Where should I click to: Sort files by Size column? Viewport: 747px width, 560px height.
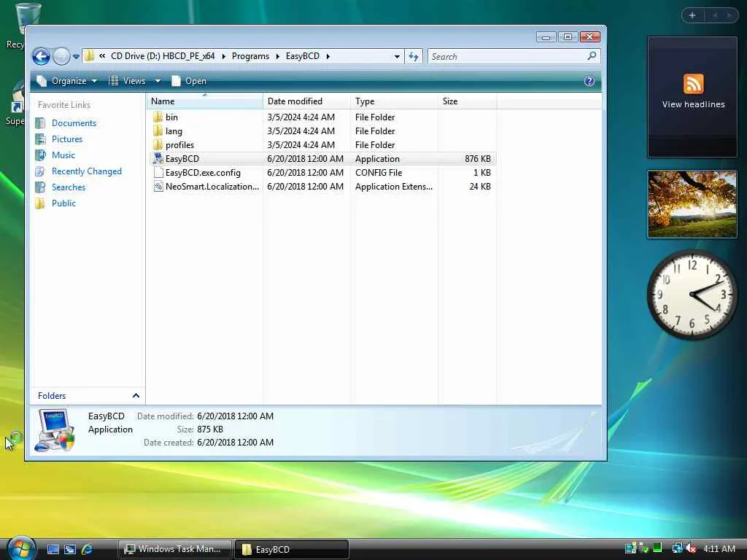click(468, 101)
